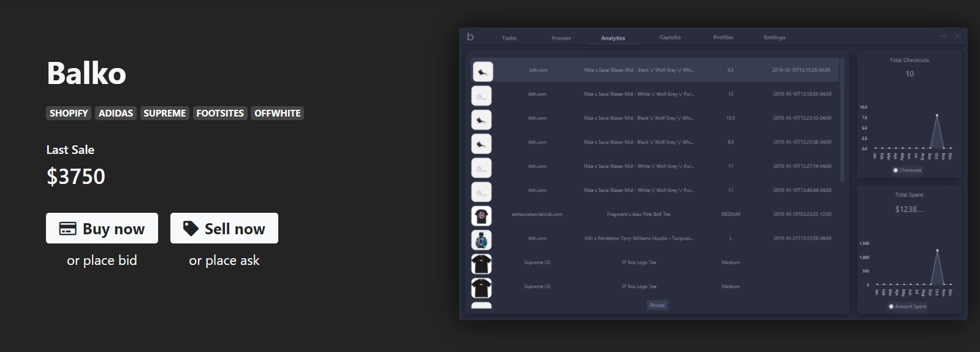The width and height of the screenshot is (980, 352).
Task: Click the Oct peak point on Total Checkouts chart
Action: tap(936, 115)
